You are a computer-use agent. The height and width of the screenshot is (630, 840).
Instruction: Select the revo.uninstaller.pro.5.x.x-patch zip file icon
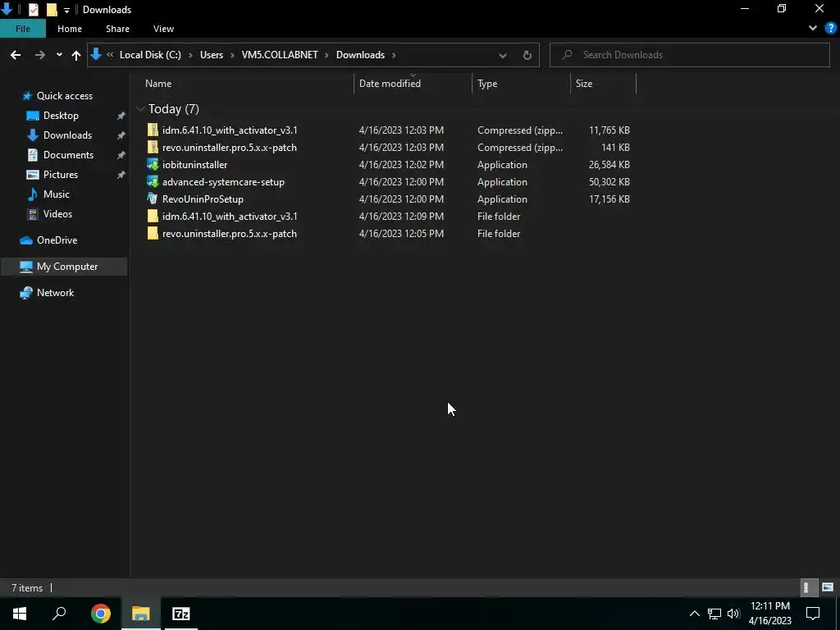click(153, 148)
